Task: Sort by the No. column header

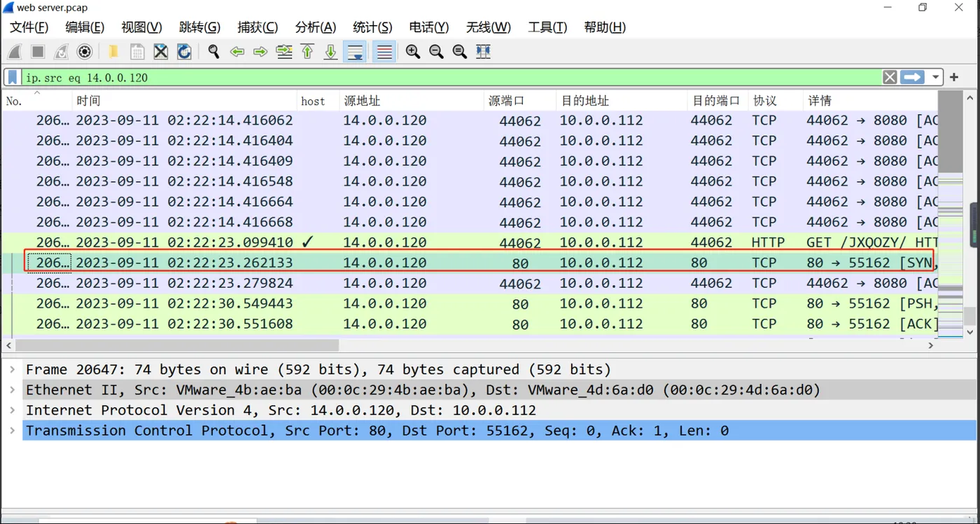Action: coord(36,101)
